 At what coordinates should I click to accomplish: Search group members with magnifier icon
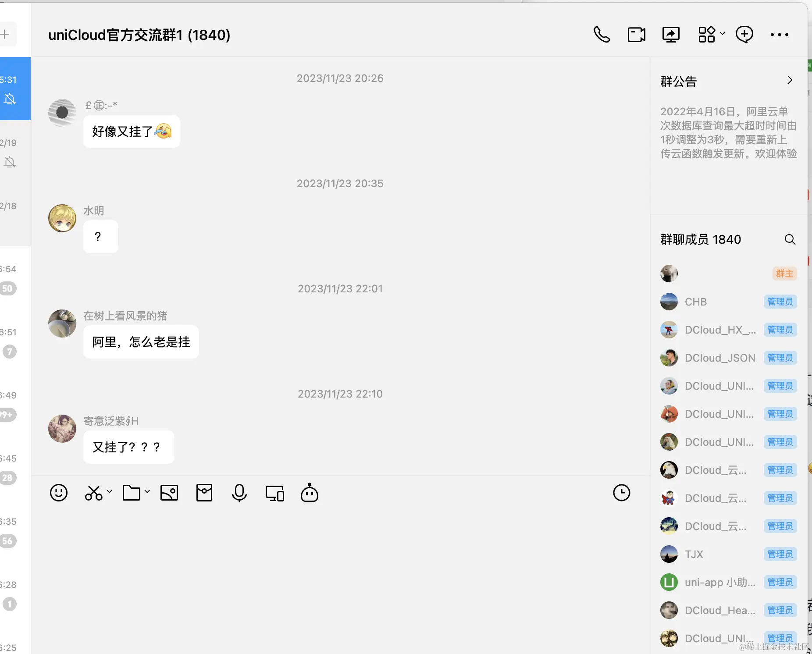(x=789, y=239)
